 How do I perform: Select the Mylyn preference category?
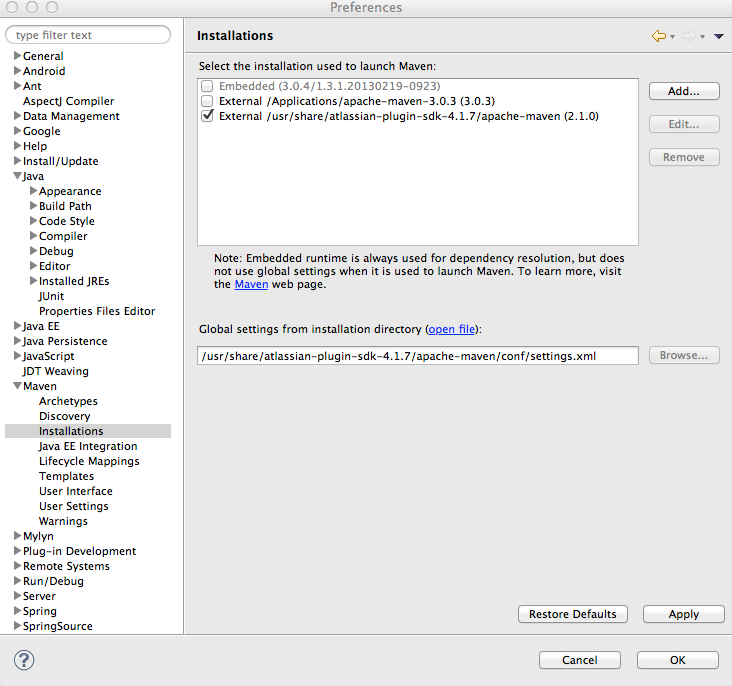(38, 536)
